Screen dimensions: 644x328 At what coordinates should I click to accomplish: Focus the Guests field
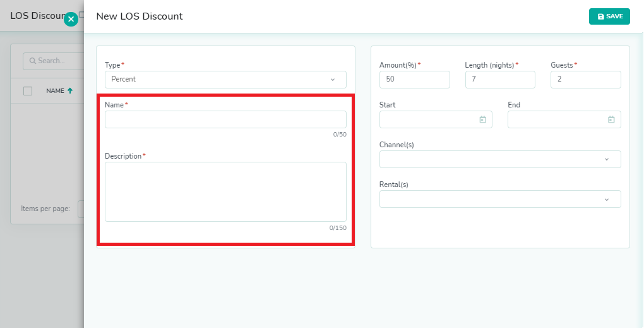coord(586,80)
